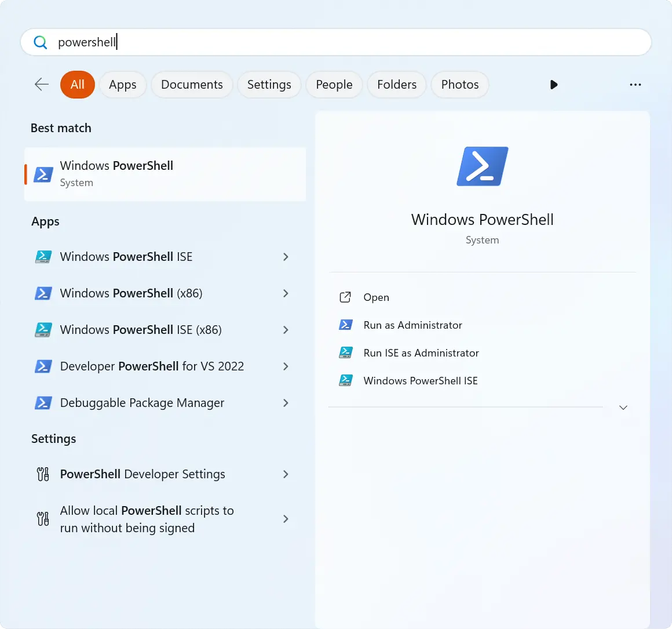The height and width of the screenshot is (629, 672).
Task: Click the back arrow icon
Action: (42, 85)
